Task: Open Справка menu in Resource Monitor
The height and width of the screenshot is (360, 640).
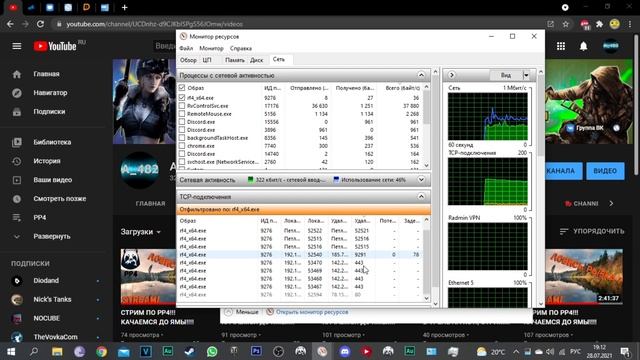Action: (x=241, y=48)
